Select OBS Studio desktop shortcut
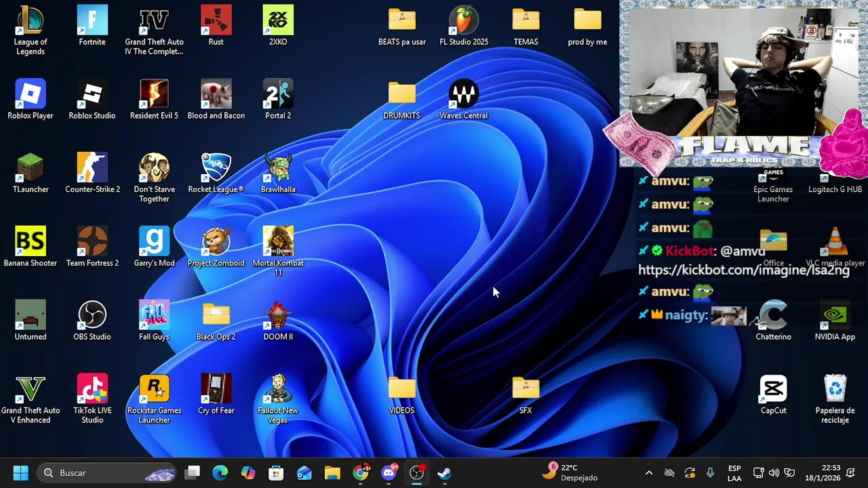868x488 pixels. click(x=92, y=321)
